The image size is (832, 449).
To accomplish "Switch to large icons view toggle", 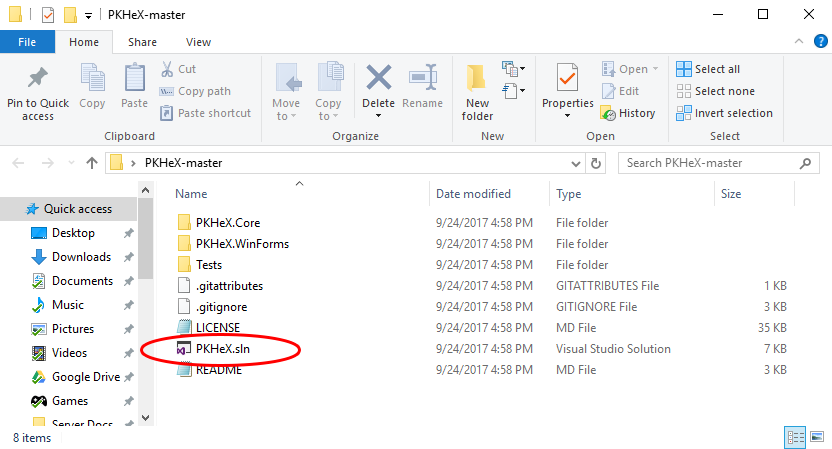I will pos(816,437).
